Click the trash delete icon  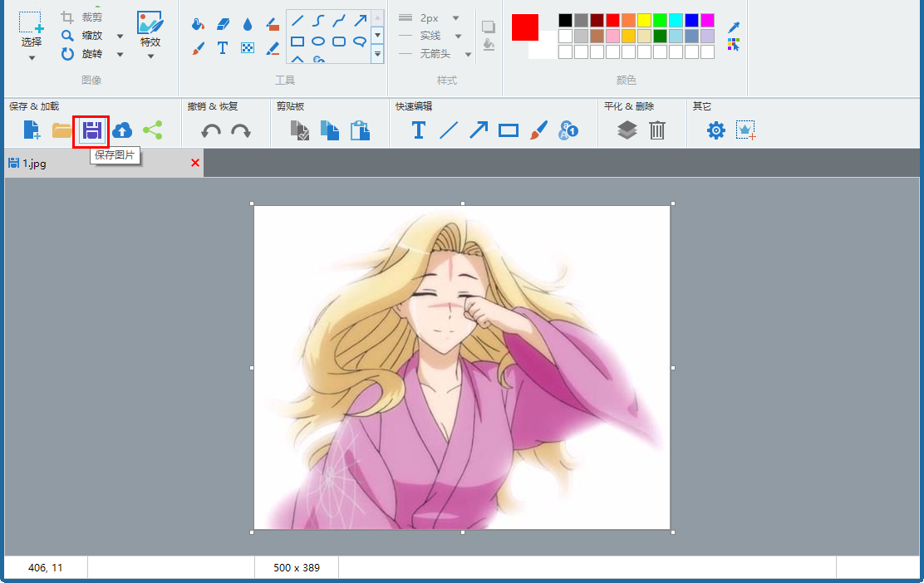(x=657, y=130)
